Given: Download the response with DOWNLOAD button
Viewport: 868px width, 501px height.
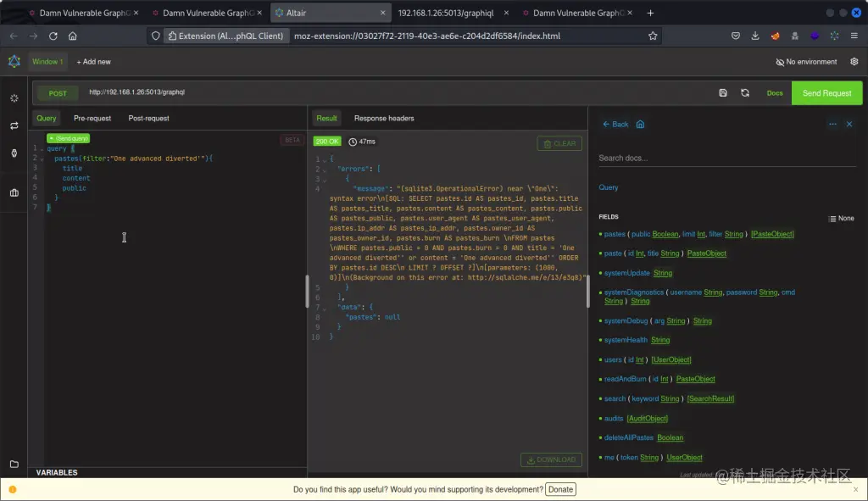Looking at the screenshot, I should click(x=551, y=459).
